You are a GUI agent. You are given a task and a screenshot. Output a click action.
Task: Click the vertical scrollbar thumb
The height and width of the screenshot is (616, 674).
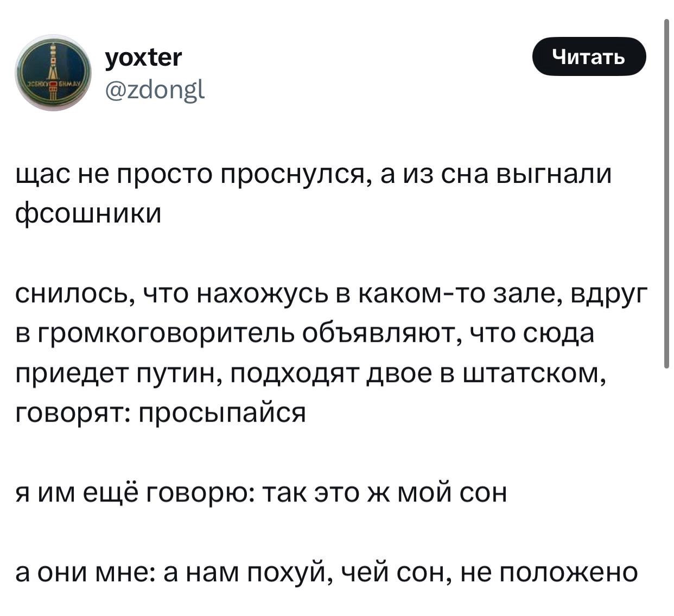666,193
